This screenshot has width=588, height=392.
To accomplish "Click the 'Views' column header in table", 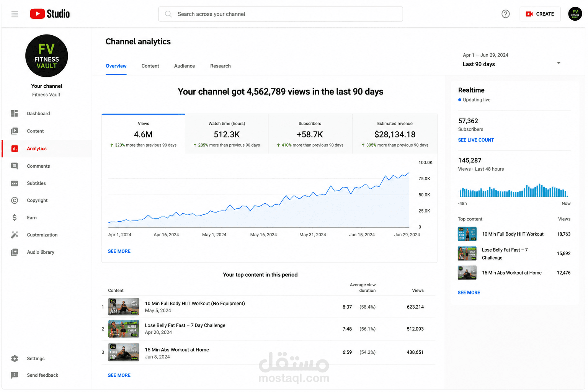I will click(x=418, y=291).
